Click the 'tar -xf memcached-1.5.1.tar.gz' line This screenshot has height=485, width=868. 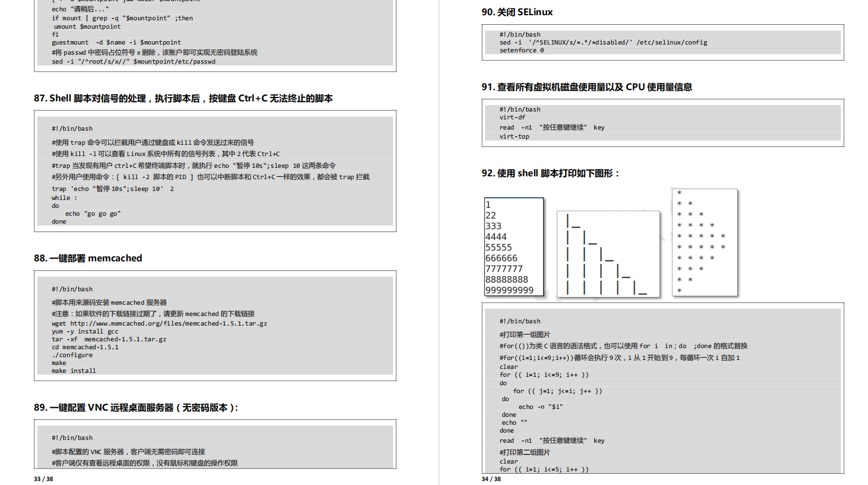coord(109,339)
